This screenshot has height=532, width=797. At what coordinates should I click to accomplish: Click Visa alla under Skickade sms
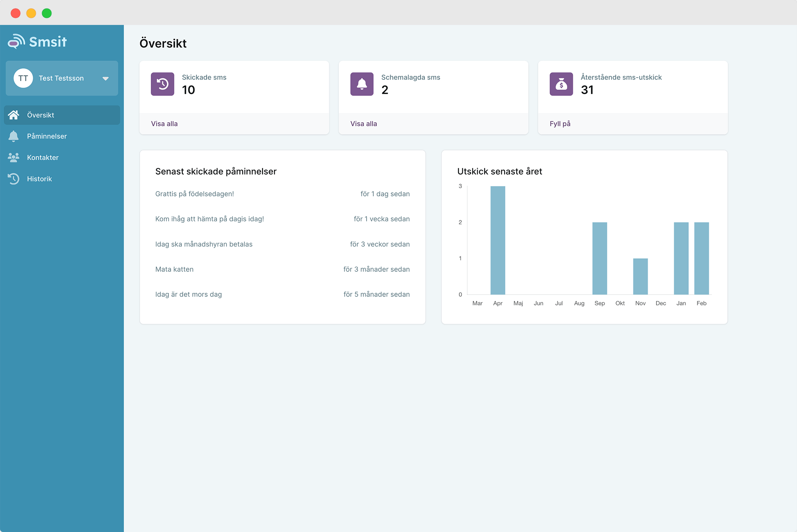click(164, 124)
